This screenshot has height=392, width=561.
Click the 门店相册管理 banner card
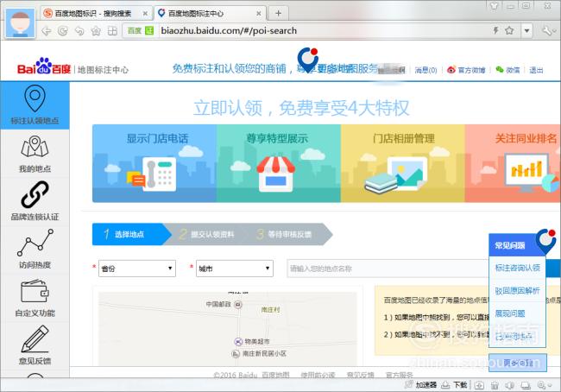(x=403, y=163)
